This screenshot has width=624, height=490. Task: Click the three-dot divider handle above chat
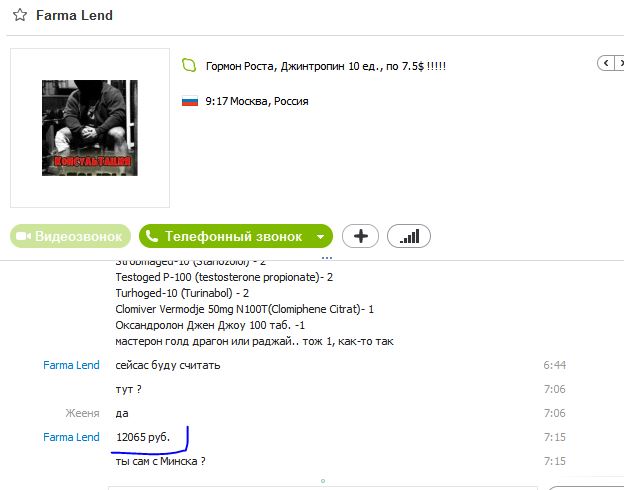pos(327,258)
